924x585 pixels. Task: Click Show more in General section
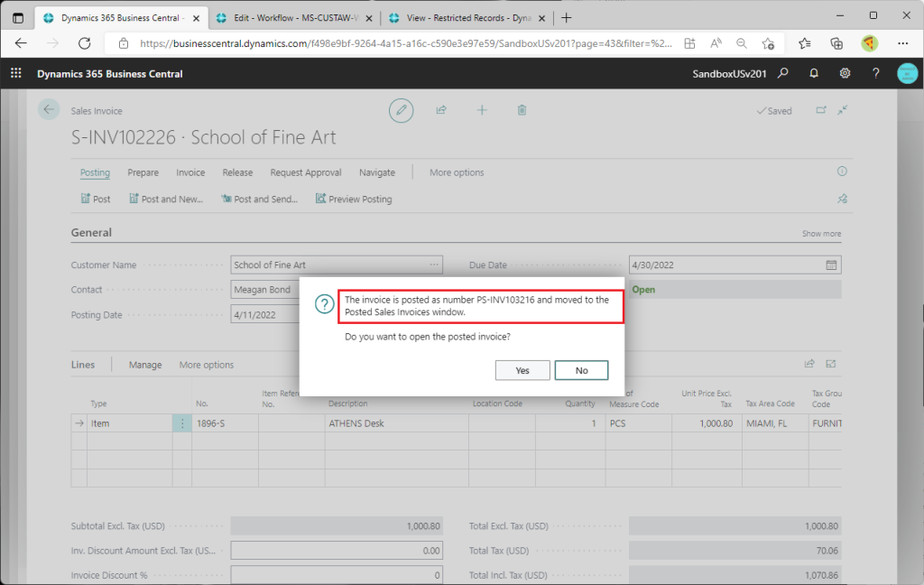821,234
